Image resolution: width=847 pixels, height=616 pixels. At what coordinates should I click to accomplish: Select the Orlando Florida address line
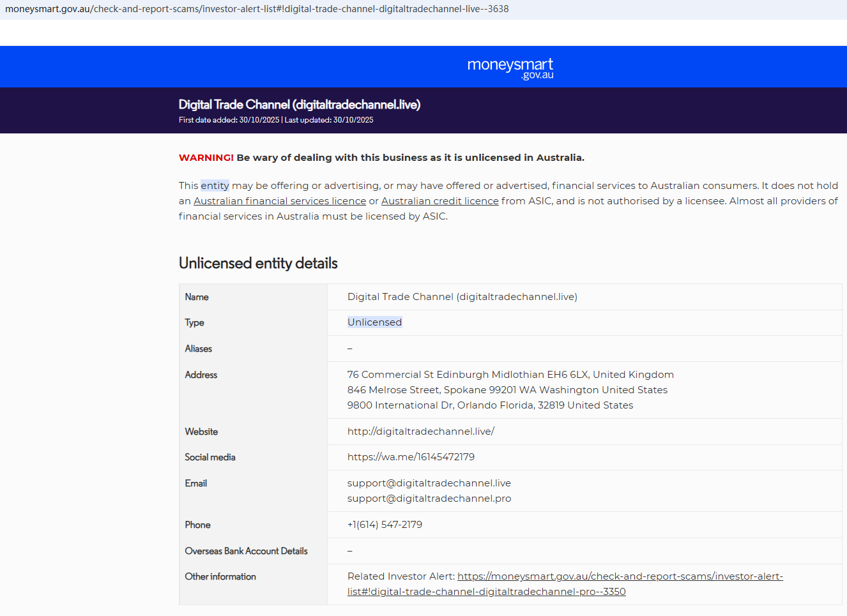click(491, 405)
